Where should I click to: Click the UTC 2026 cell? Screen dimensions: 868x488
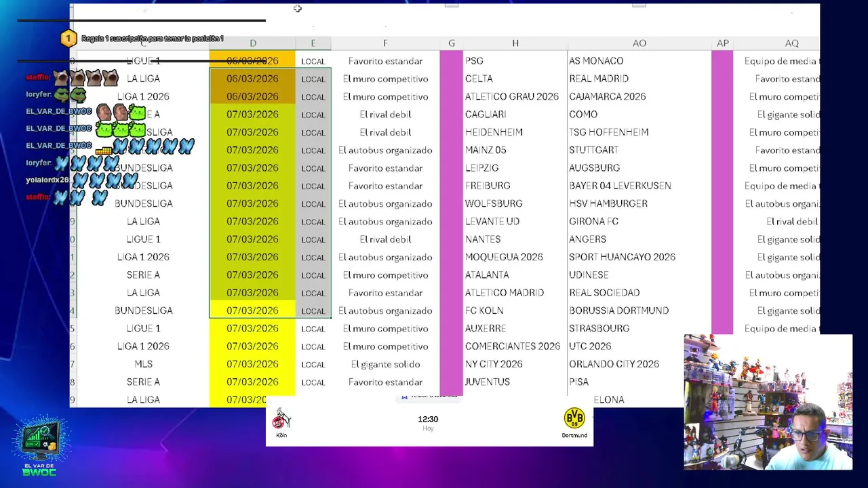click(x=625, y=346)
